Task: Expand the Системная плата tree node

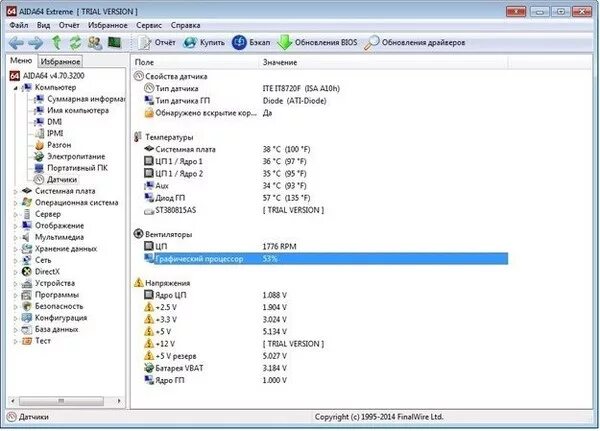Action: (x=16, y=191)
